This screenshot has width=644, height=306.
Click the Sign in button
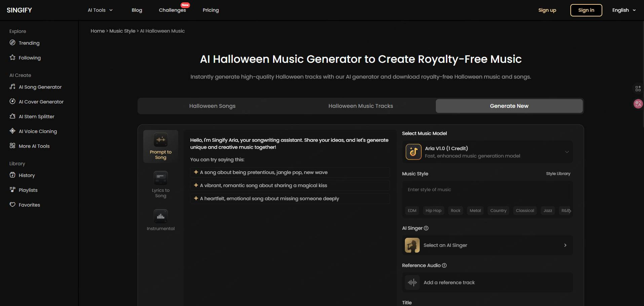[x=586, y=10]
